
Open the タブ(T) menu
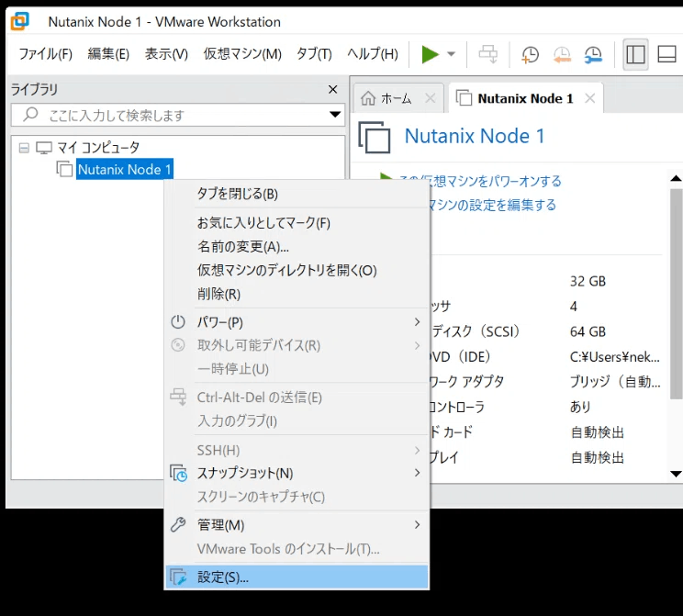pos(314,54)
